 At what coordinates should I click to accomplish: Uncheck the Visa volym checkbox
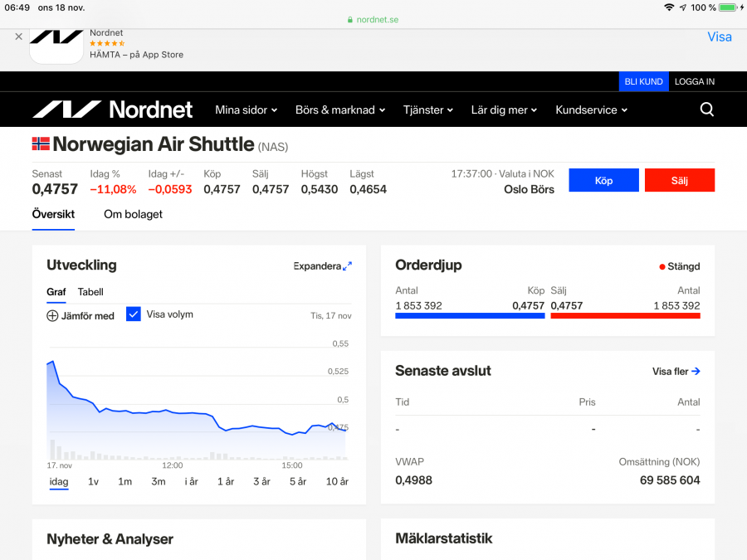click(x=134, y=314)
